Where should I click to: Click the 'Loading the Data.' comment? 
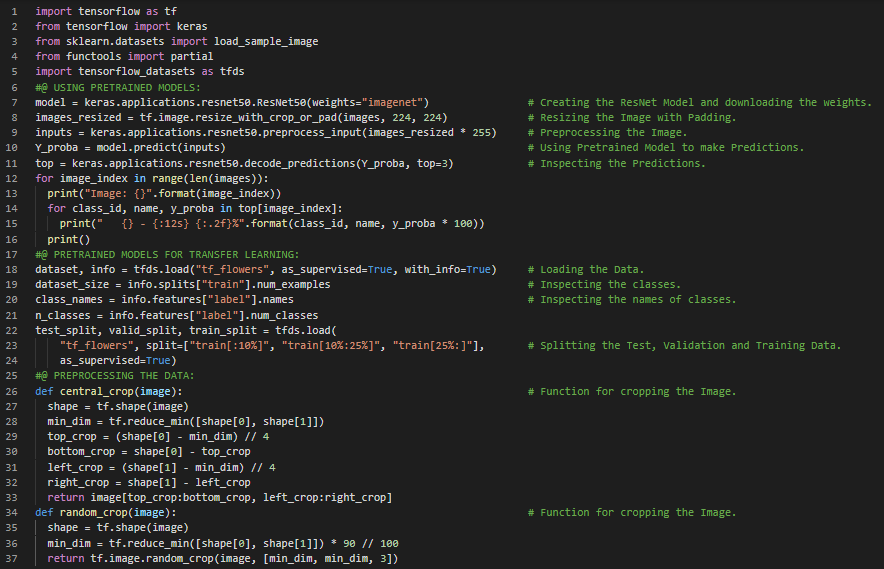coord(592,270)
